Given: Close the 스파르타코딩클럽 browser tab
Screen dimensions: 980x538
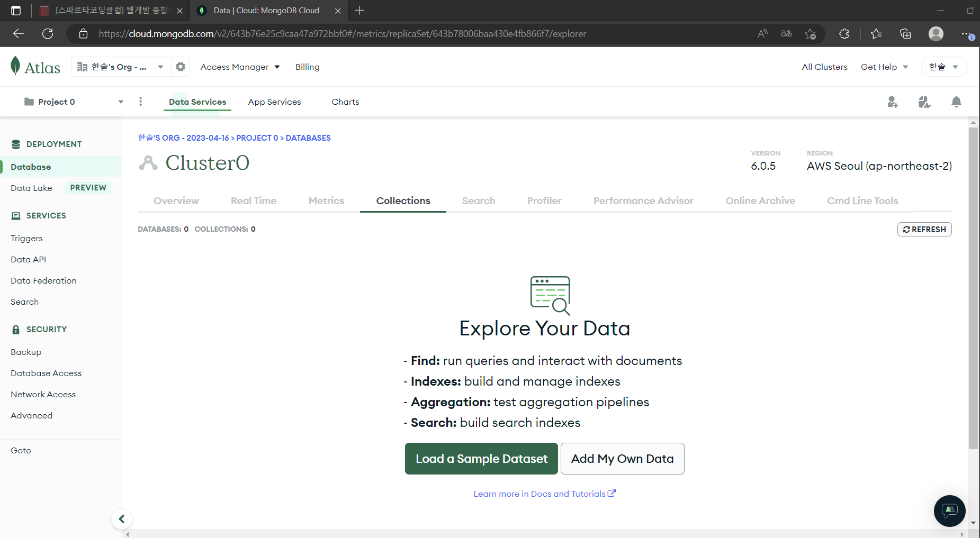Looking at the screenshot, I should tap(179, 11).
